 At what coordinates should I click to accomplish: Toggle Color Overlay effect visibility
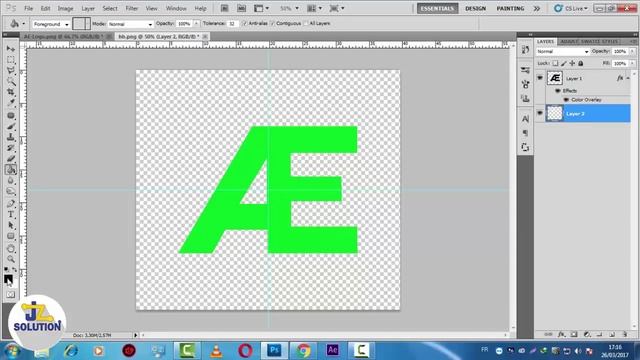pos(566,100)
